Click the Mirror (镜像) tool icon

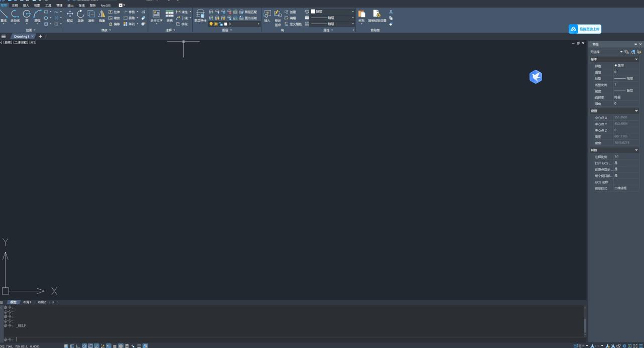pyautogui.click(x=102, y=15)
